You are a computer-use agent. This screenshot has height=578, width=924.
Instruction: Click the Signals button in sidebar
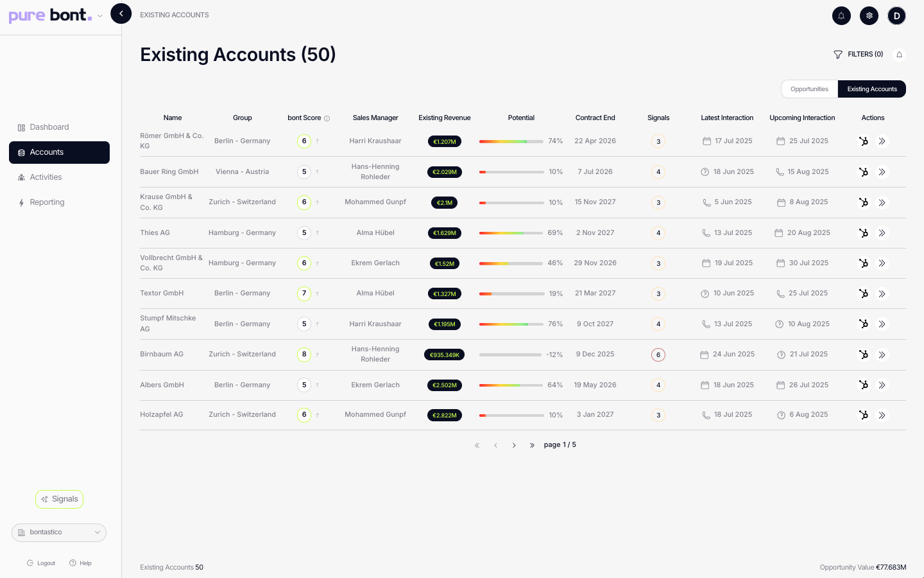point(59,499)
